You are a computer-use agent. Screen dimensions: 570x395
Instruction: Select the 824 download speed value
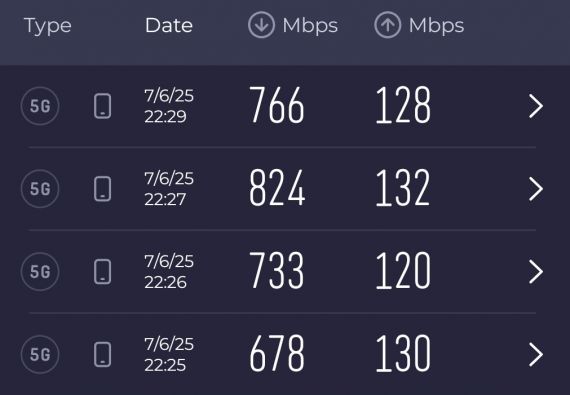pos(277,188)
